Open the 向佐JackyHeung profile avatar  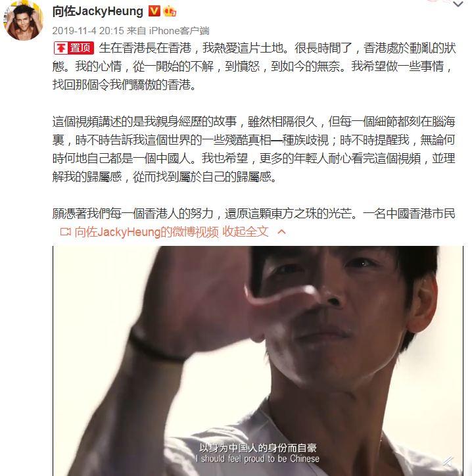(x=24, y=20)
